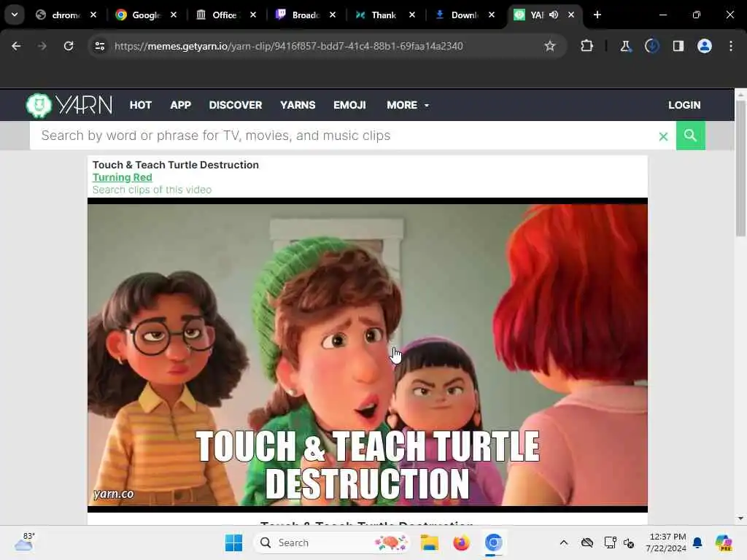Open the tab search dropdown arrow
Viewport: 747px width, 560px height.
click(x=15, y=15)
